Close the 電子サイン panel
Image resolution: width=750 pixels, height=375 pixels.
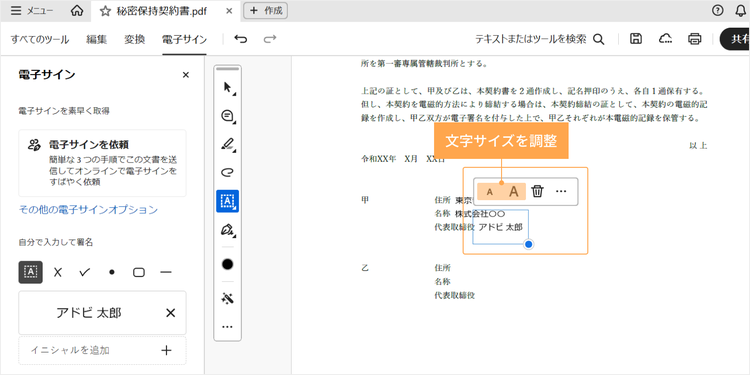click(186, 75)
